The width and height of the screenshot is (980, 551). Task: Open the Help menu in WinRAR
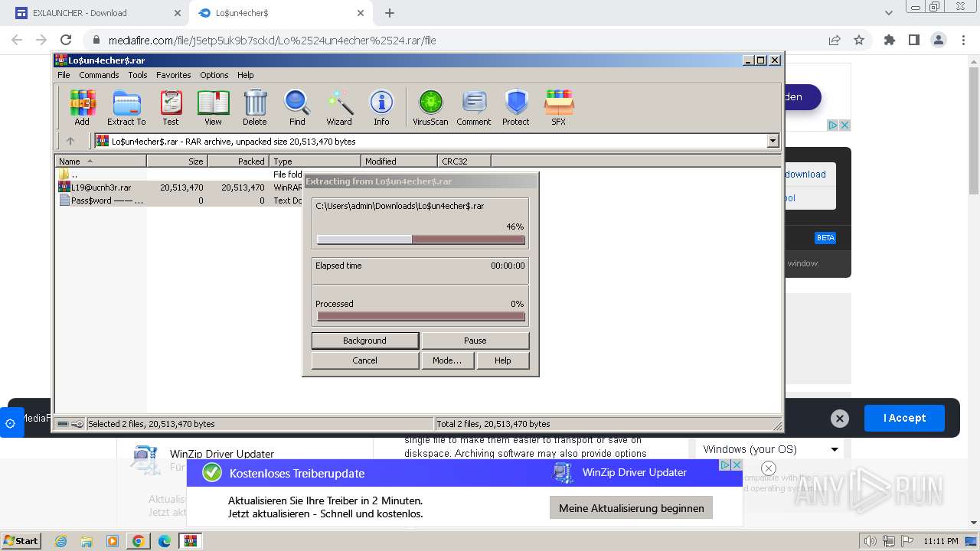click(x=245, y=75)
